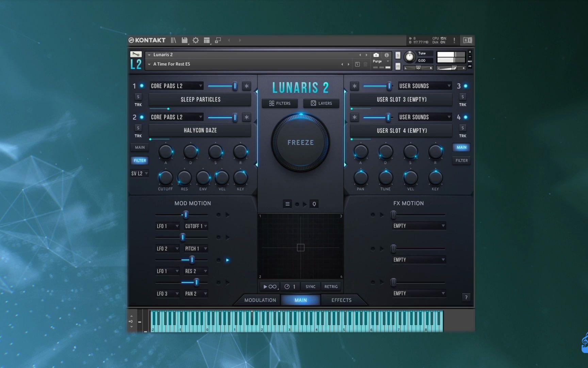Viewport: 588px width, 368px height.
Task: Click the snapshot camera icon
Action: coord(376,55)
